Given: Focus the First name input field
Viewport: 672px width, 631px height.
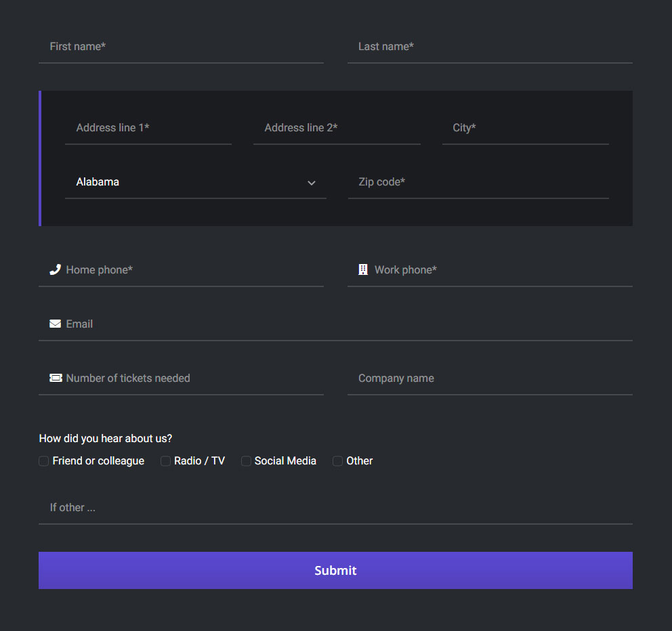Looking at the screenshot, I should 181,47.
